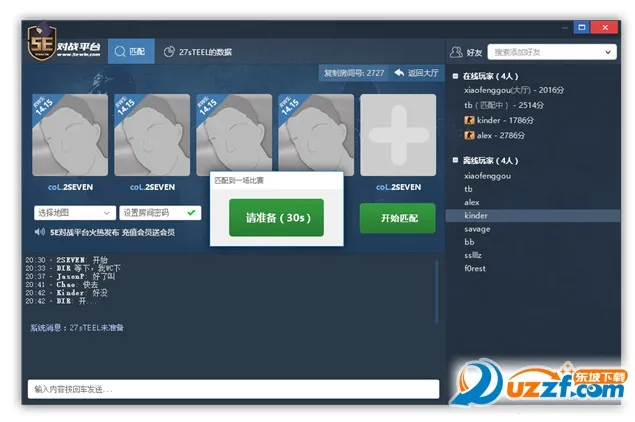Click game icon next to kinder - 1786分
Image resolution: width=635 pixels, height=422 pixels.
click(x=468, y=120)
